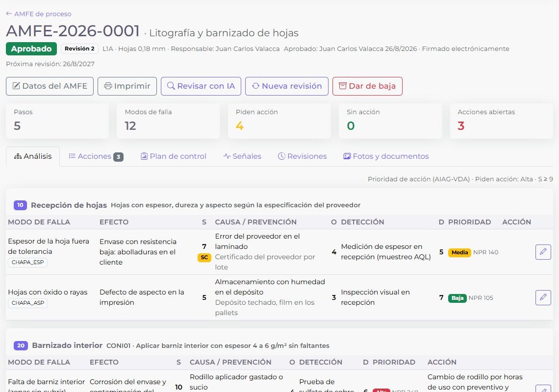Edit row Hojas con óxido o rayas
Screen dimensions: 559x392
pos(543,297)
